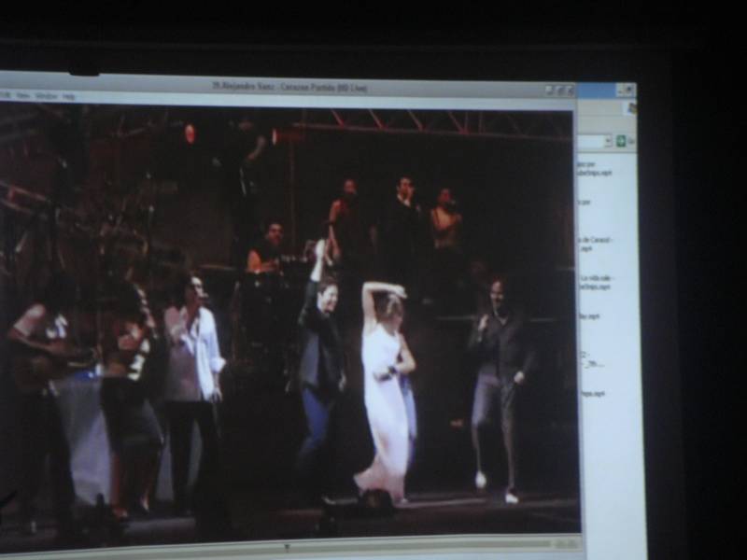Click the elapsed time display in player
This screenshot has width=747, height=560.
pos(566,543)
